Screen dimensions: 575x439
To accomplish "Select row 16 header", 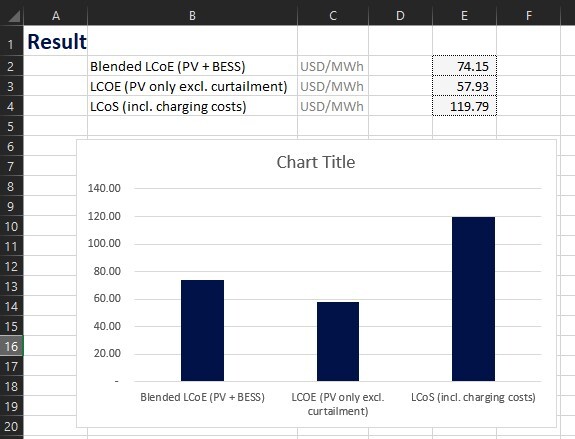I will 11,346.
